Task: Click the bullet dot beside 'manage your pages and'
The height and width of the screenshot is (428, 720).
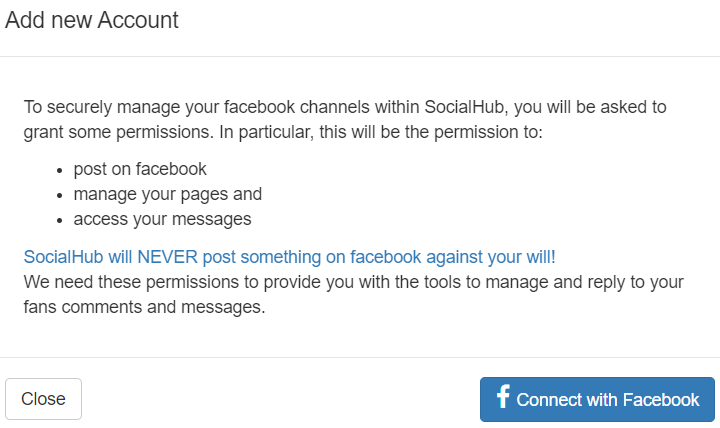Action: tap(60, 196)
